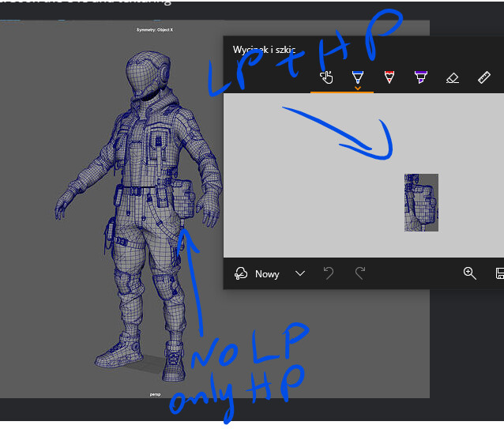Screen dimensions: 504x429
Task: Click the persp camera label in the viewport
Action: click(x=156, y=392)
